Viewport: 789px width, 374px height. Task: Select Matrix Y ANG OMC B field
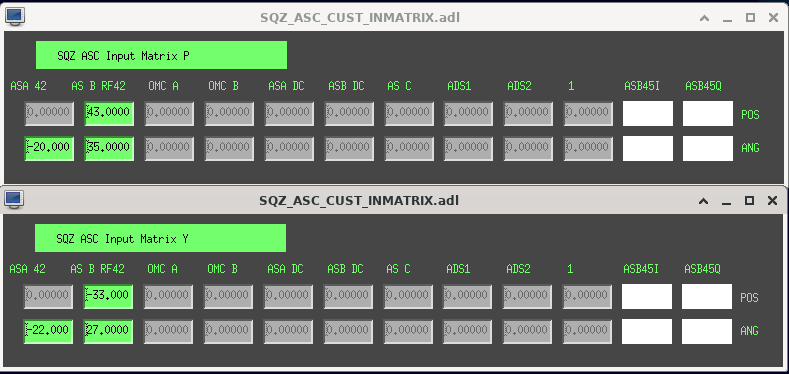click(228, 331)
